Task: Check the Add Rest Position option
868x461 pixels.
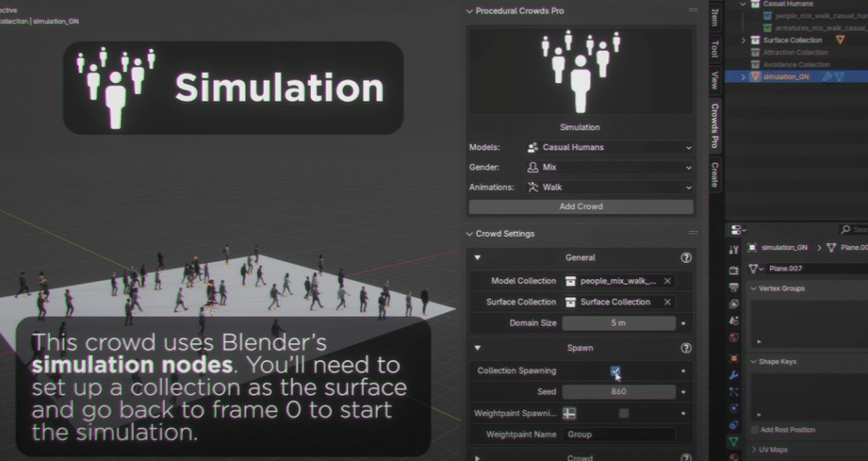Action: pos(754,430)
